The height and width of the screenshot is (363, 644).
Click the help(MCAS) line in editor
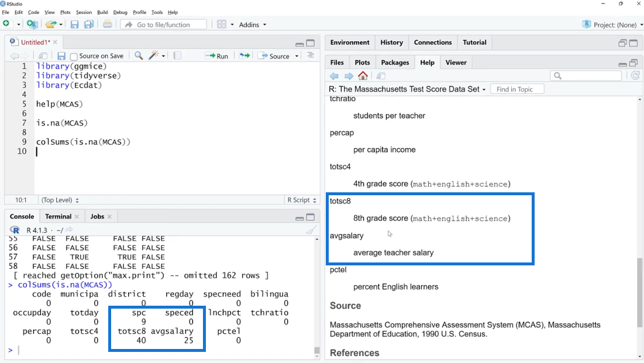[60, 104]
